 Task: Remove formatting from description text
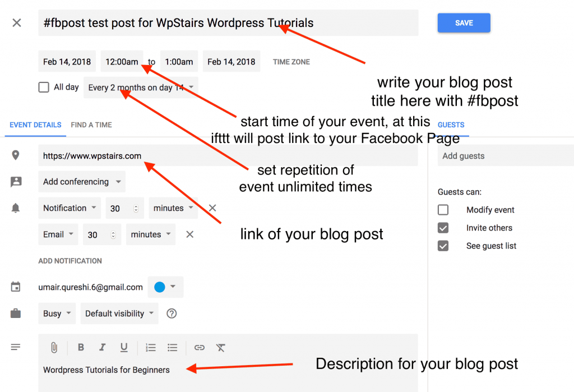coord(221,347)
